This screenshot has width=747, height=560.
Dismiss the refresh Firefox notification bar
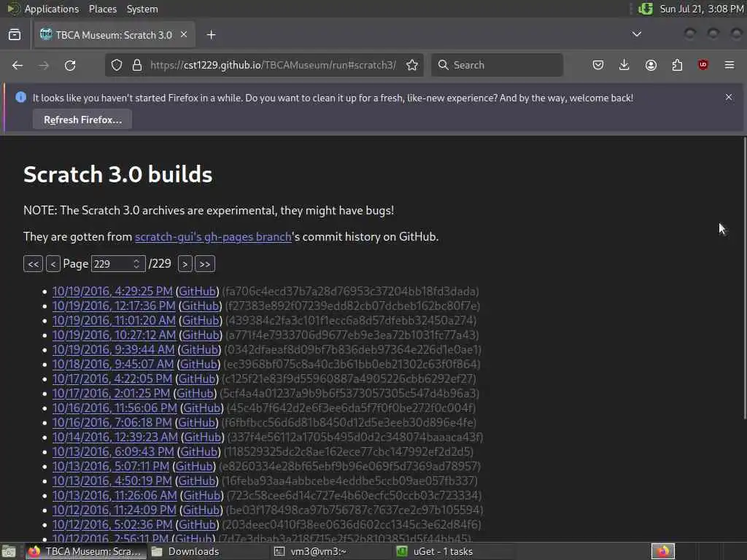[729, 97]
